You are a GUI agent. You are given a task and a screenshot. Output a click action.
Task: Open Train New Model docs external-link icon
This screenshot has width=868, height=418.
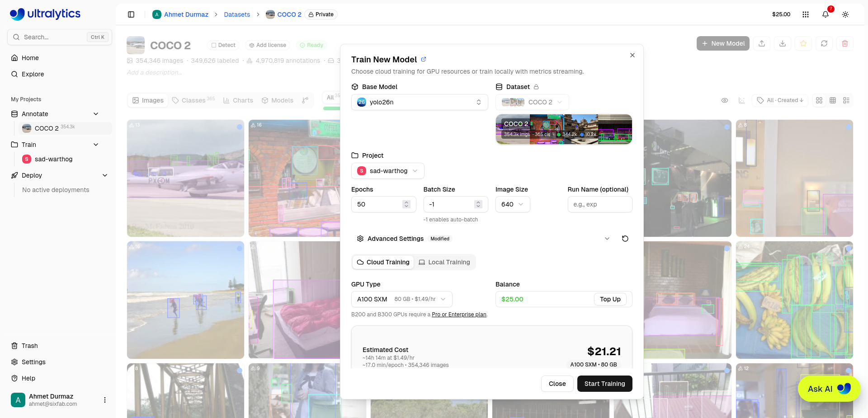(424, 59)
